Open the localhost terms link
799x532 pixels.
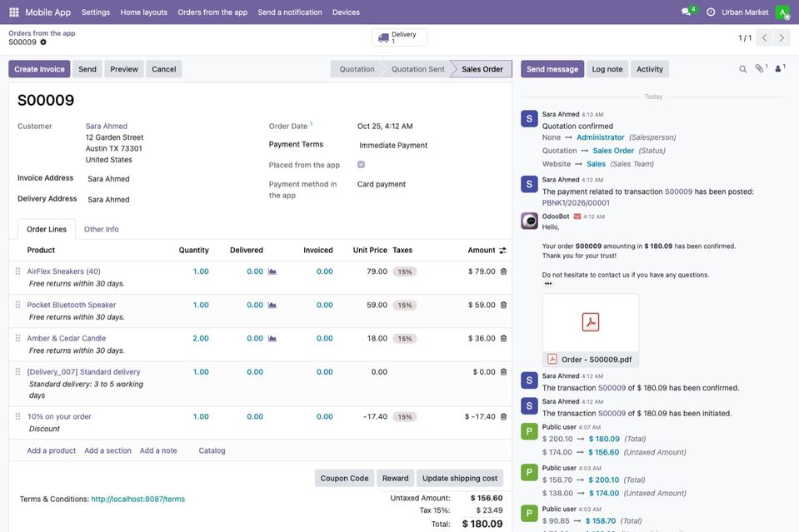coord(138,499)
